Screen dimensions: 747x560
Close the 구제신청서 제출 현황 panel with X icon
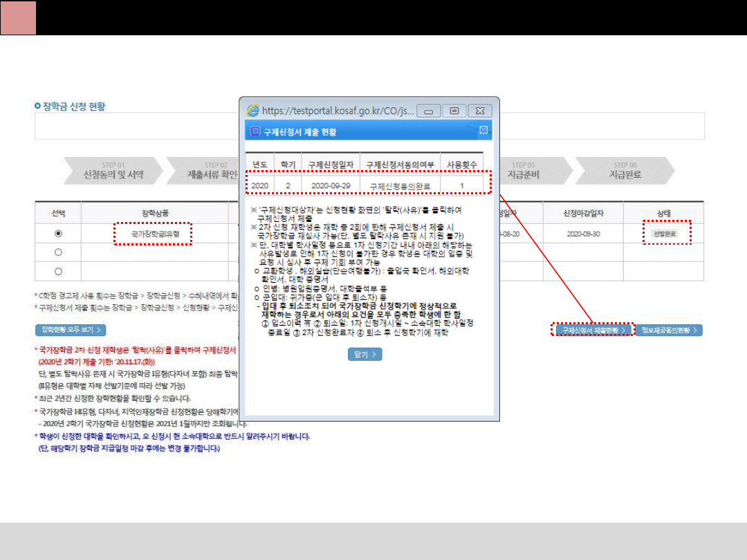[483, 130]
